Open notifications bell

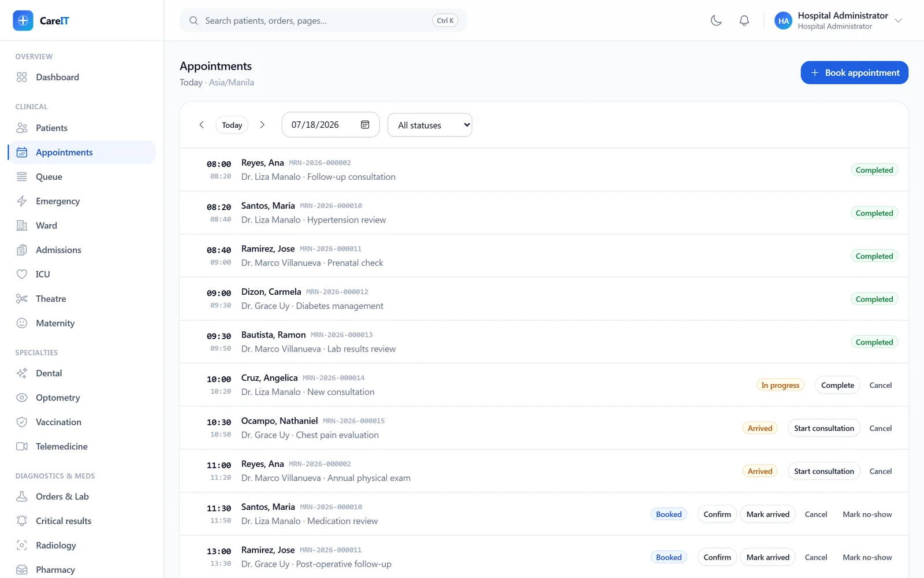pos(744,21)
